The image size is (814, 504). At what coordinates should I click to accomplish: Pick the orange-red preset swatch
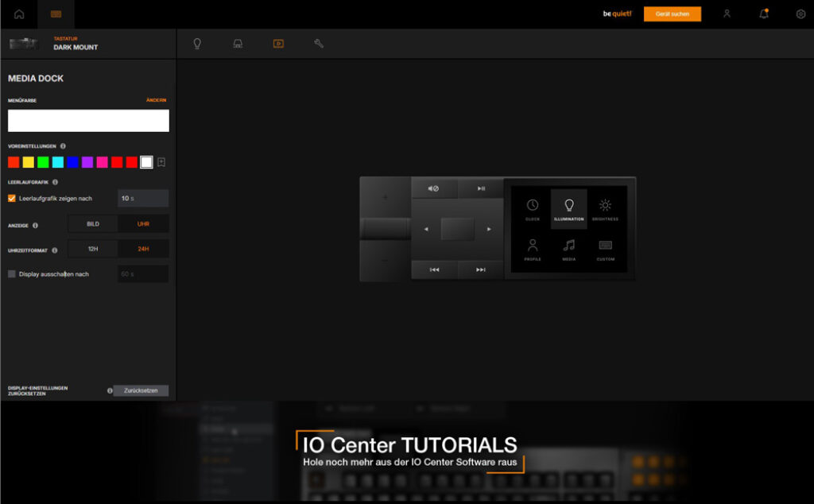(14, 162)
